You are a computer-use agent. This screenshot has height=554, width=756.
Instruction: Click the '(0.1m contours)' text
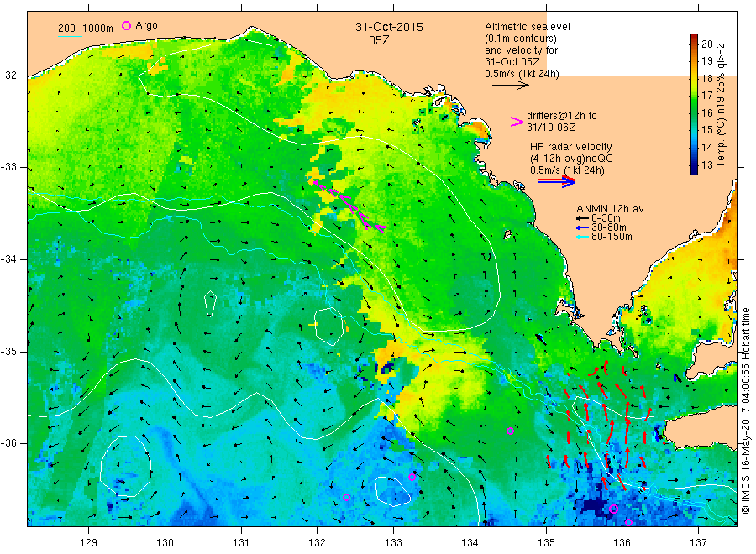(x=521, y=39)
